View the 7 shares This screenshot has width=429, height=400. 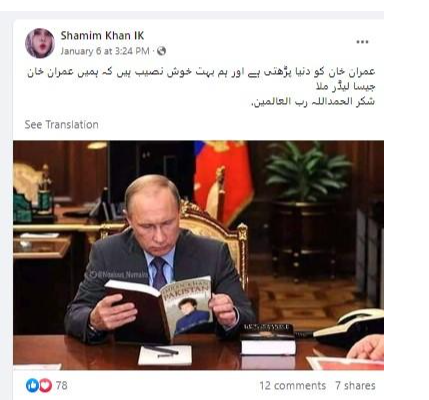(355, 386)
